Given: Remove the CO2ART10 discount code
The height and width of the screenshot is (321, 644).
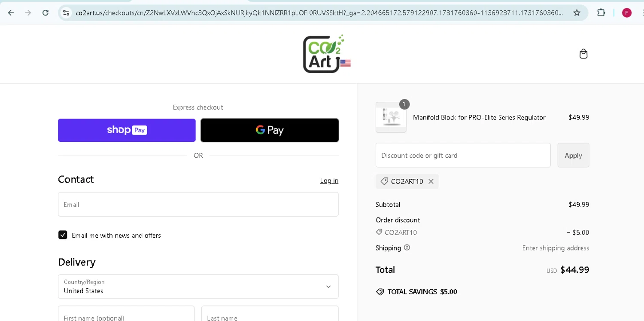Looking at the screenshot, I should [x=431, y=181].
